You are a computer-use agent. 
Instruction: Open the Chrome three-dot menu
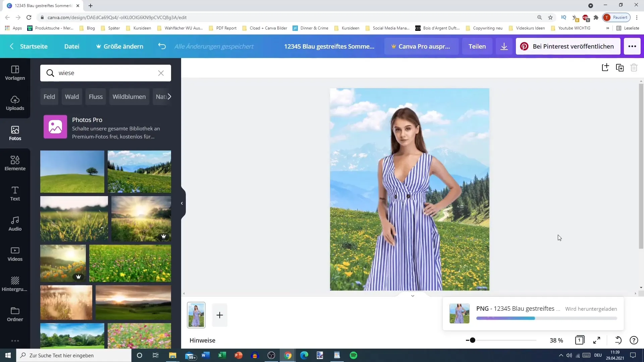(x=637, y=17)
